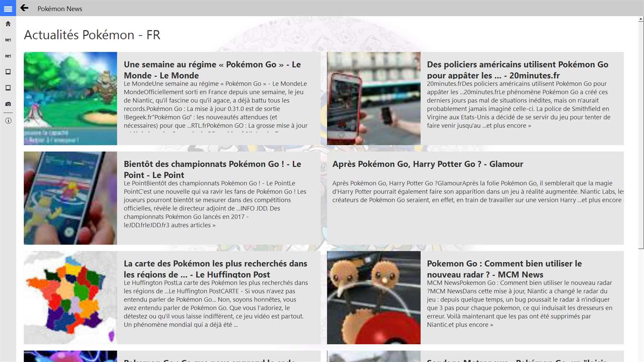
Task: Click the Glamour Harry Potter summary text
Action: [x=478, y=192]
